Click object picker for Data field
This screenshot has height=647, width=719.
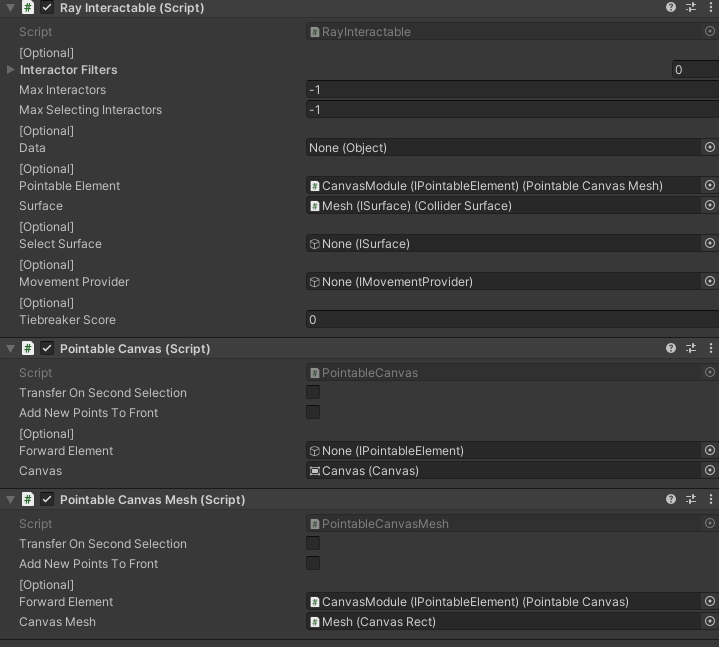click(x=709, y=147)
